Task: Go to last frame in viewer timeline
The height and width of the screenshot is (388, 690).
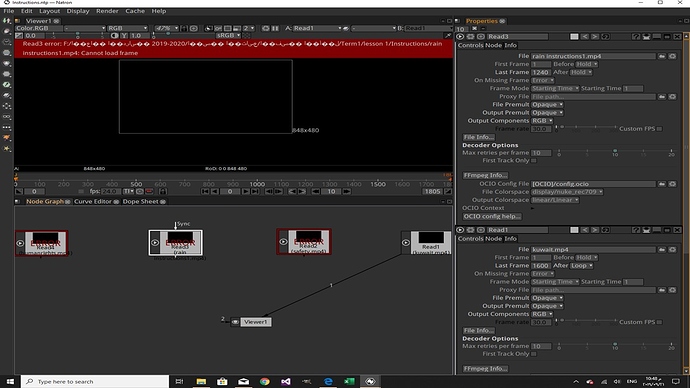Action: point(255,191)
